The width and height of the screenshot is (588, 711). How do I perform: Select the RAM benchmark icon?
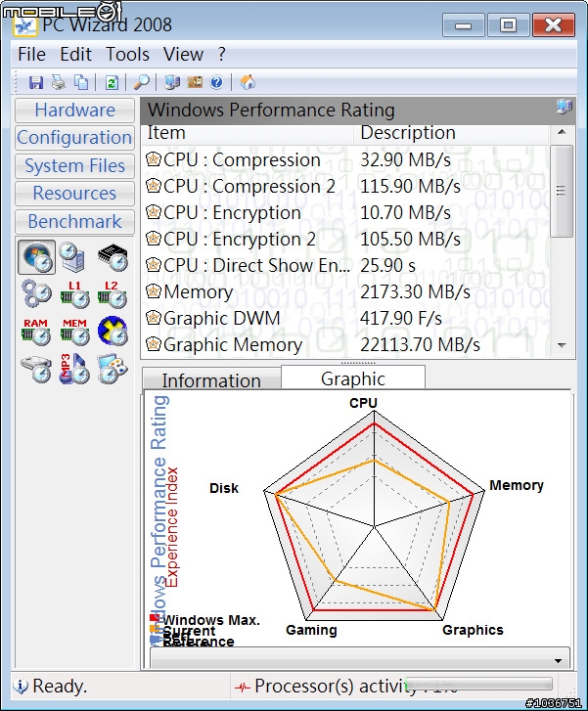click(36, 332)
